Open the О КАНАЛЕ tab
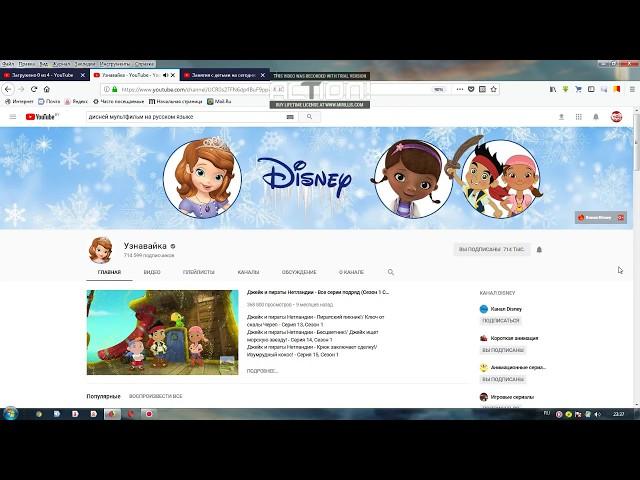Screen dimensions: 640x480 point(351,272)
